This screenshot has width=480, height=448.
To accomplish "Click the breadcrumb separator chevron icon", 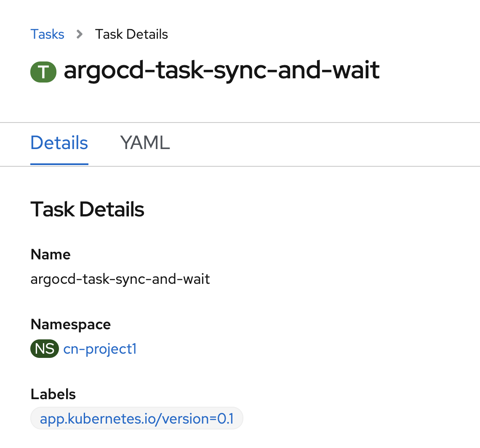I will (x=79, y=35).
